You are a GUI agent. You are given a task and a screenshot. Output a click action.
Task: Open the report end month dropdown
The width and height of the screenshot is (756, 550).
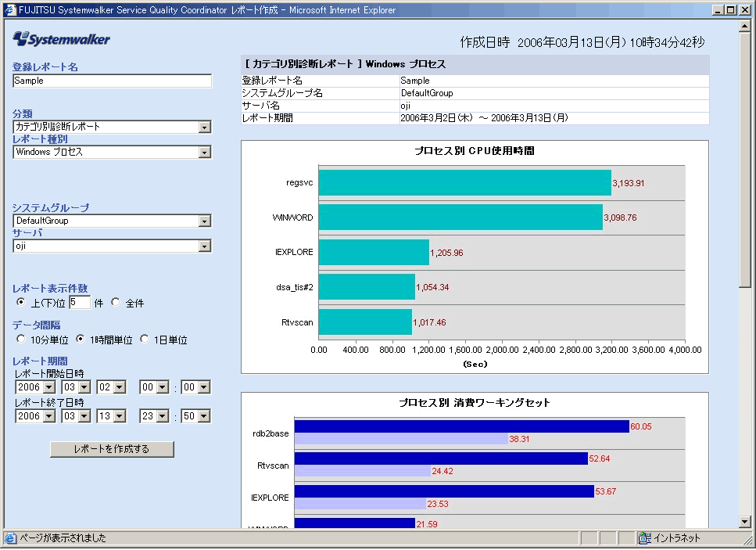pos(76,416)
